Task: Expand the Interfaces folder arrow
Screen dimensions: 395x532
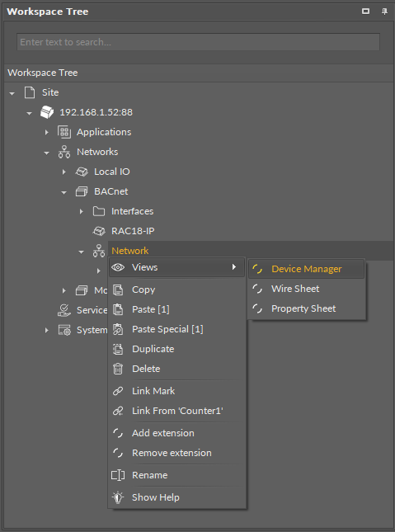Action: tap(82, 211)
